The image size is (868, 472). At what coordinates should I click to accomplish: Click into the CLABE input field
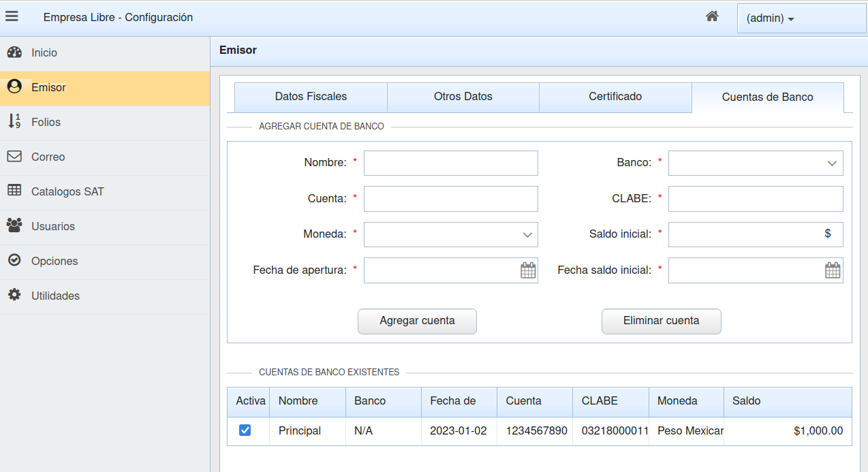pyautogui.click(x=755, y=199)
